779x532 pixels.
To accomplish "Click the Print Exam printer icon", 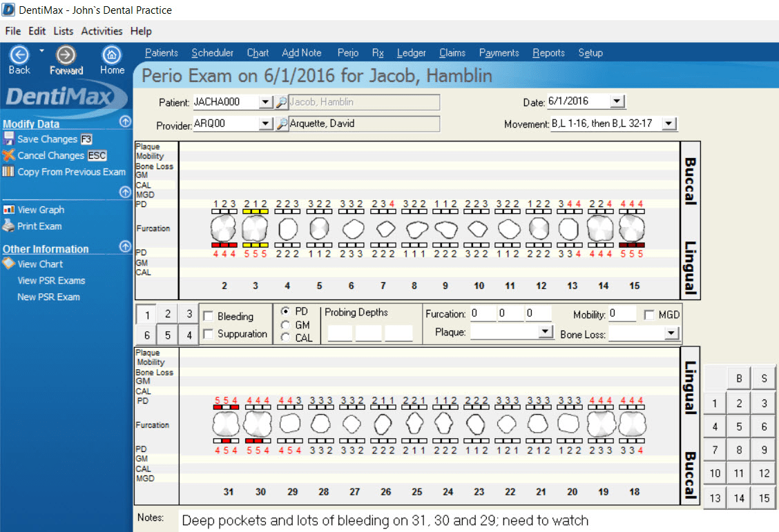I will (8, 226).
